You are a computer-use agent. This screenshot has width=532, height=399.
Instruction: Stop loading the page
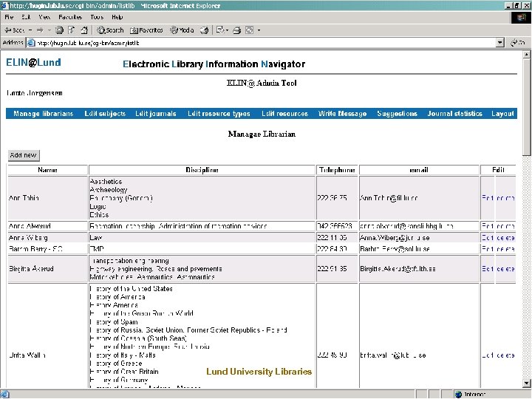click(x=59, y=30)
